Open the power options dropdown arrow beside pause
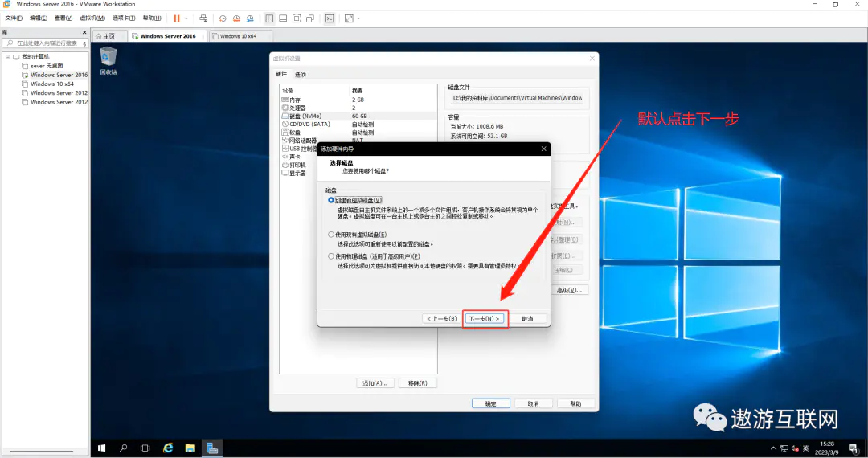The height and width of the screenshot is (458, 868). click(x=186, y=18)
